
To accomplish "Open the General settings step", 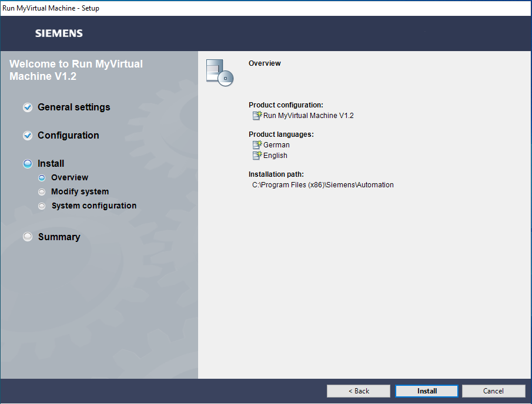I will (x=73, y=107).
